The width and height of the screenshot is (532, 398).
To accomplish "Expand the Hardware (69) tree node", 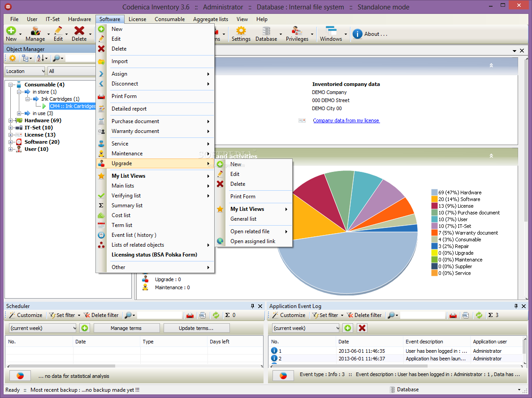I will (10, 120).
